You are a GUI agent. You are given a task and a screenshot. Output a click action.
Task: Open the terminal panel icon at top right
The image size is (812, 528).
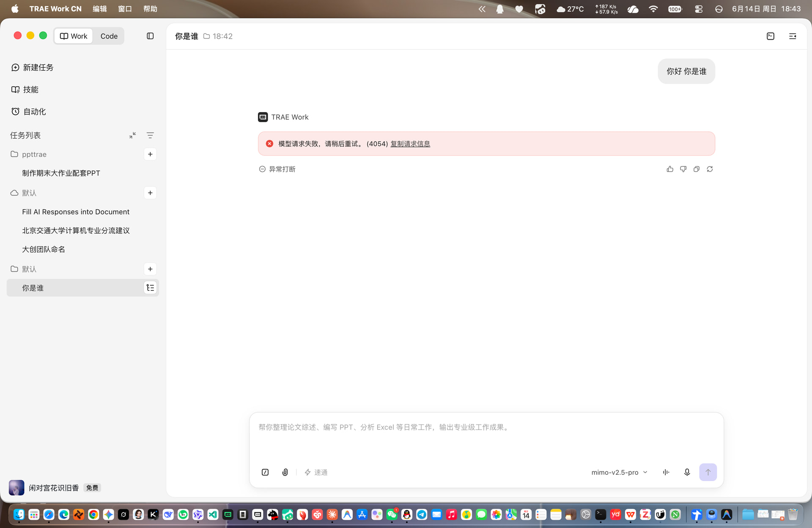[771, 36]
